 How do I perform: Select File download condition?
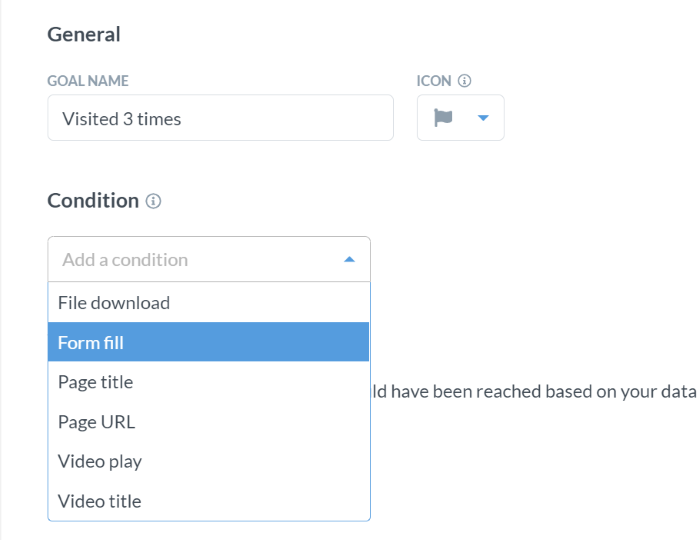coord(114,302)
